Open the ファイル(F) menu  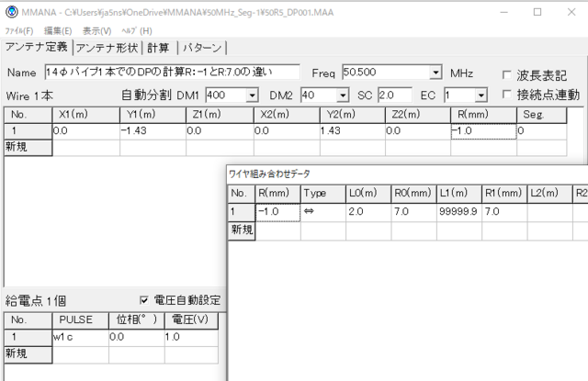tap(18, 30)
